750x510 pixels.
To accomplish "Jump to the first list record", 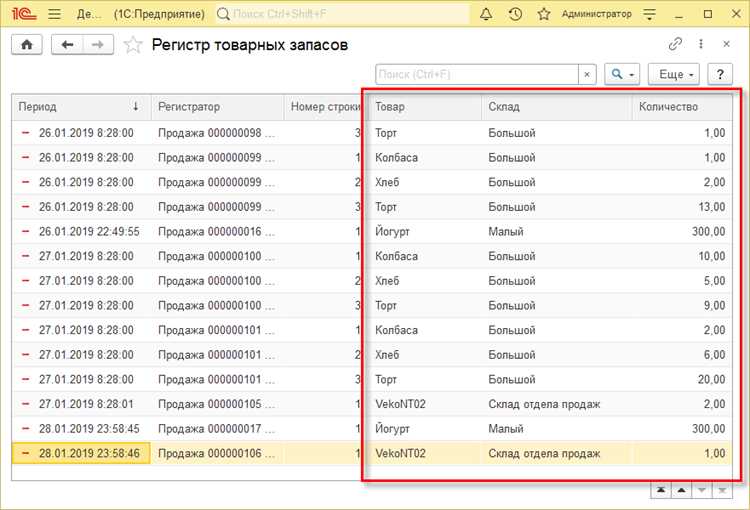I will tap(661, 490).
